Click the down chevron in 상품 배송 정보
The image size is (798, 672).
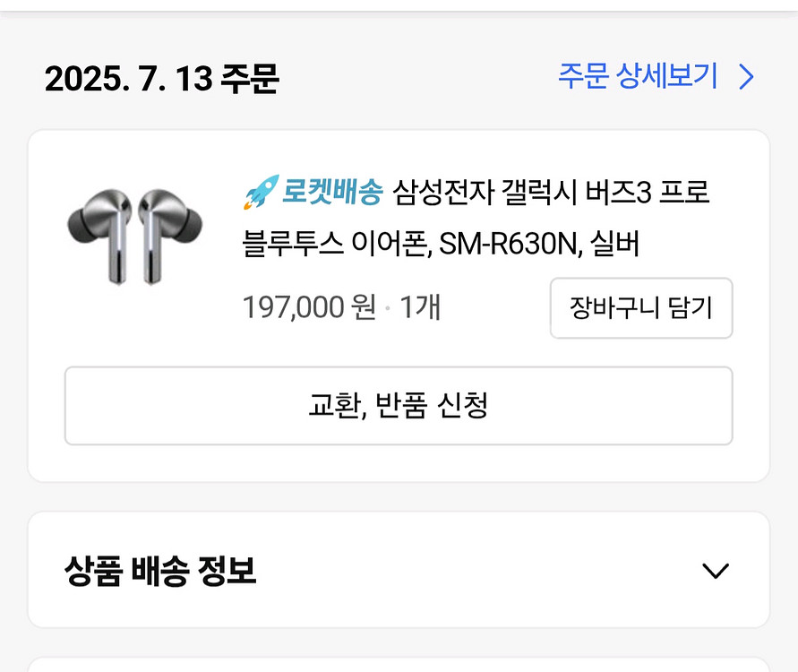point(715,571)
